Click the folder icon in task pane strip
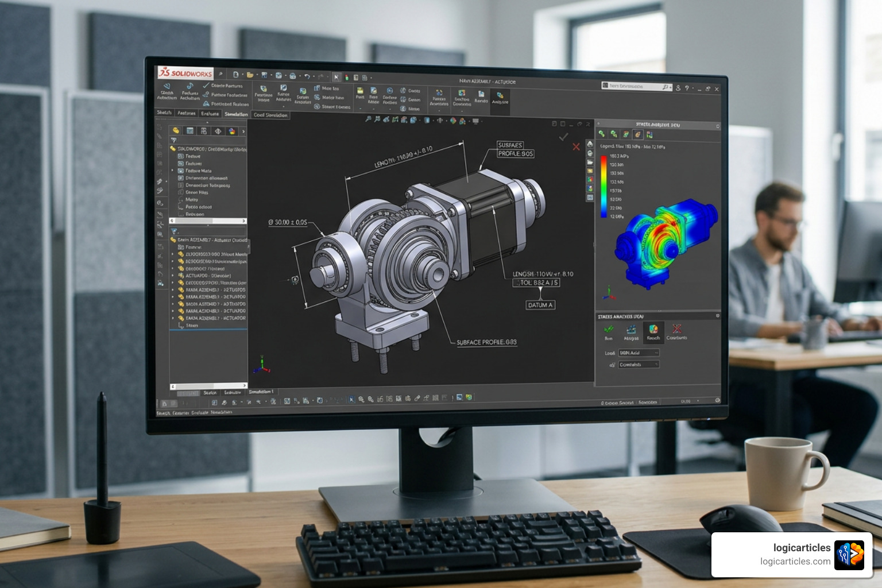Image resolution: width=882 pixels, height=588 pixels. click(590, 162)
